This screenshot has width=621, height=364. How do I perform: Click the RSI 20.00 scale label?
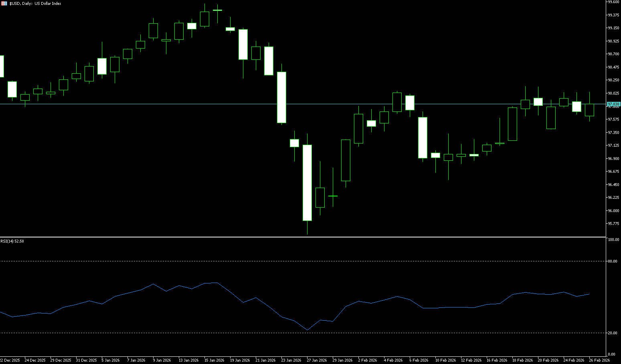tap(613, 333)
